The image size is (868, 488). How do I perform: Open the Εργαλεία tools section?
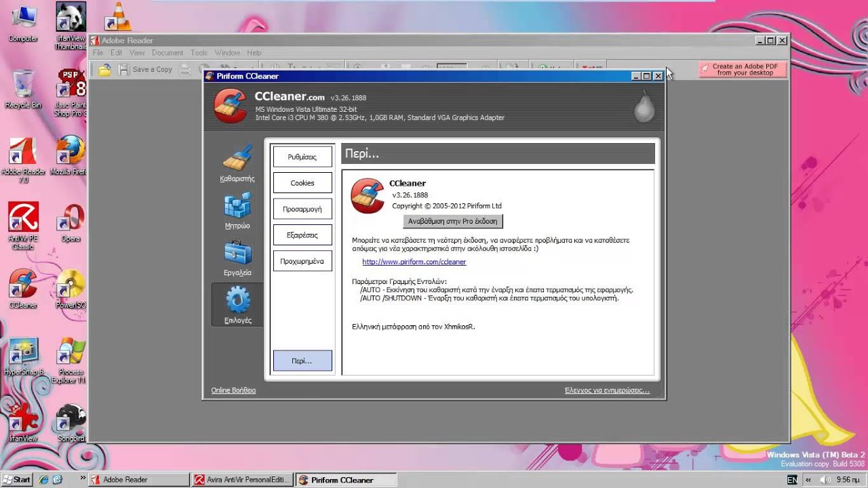(237, 258)
